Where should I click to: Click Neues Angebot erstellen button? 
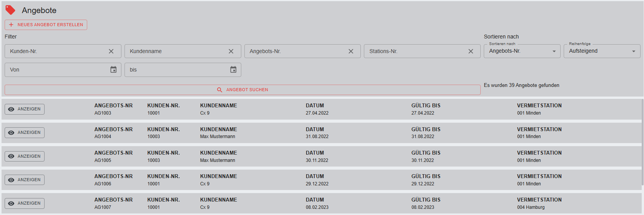pos(46,25)
